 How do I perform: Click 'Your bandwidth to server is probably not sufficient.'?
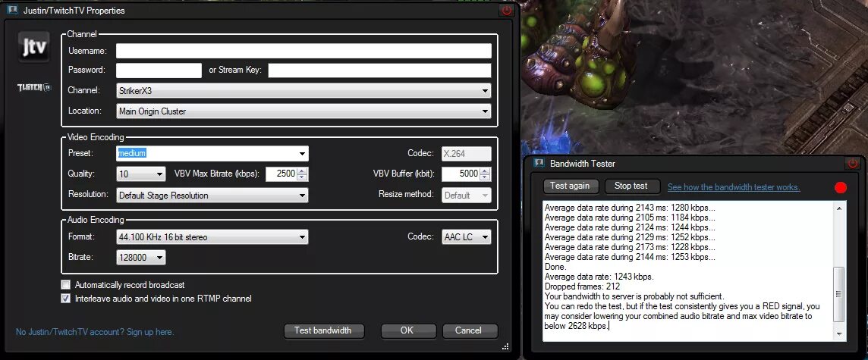point(634,296)
